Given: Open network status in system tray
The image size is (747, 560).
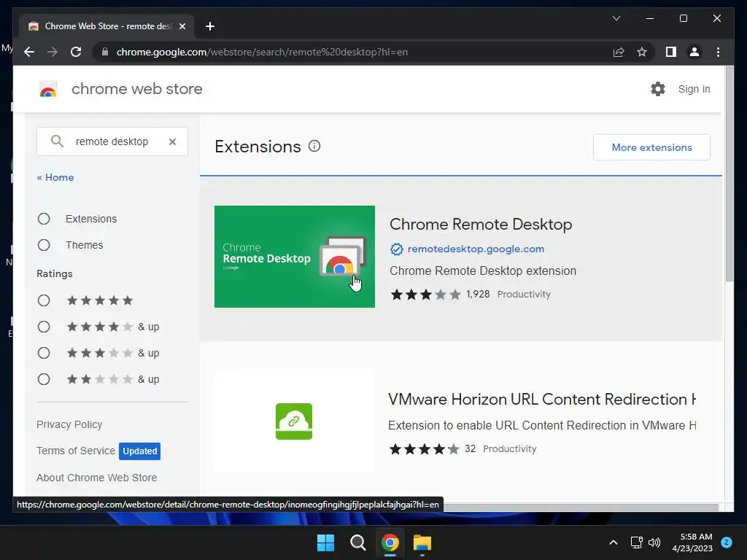Looking at the screenshot, I should 636,542.
